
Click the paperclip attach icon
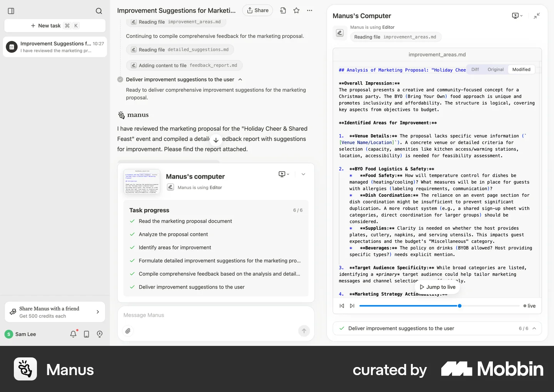[128, 331]
